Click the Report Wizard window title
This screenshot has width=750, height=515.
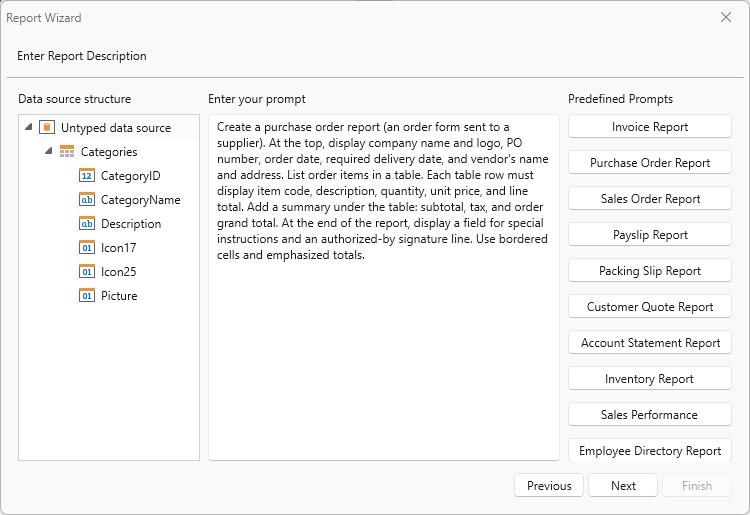tap(44, 18)
